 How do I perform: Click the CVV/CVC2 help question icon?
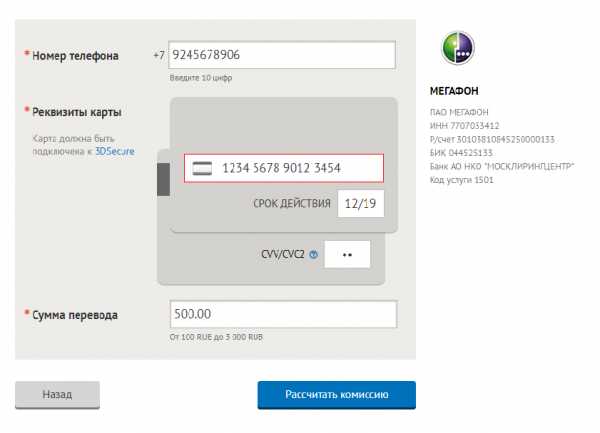(313, 254)
